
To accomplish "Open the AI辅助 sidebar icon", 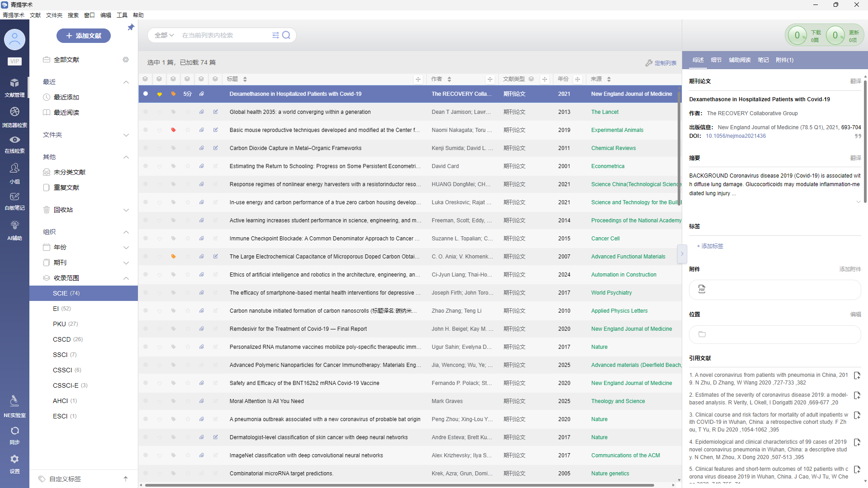I will [x=14, y=230].
